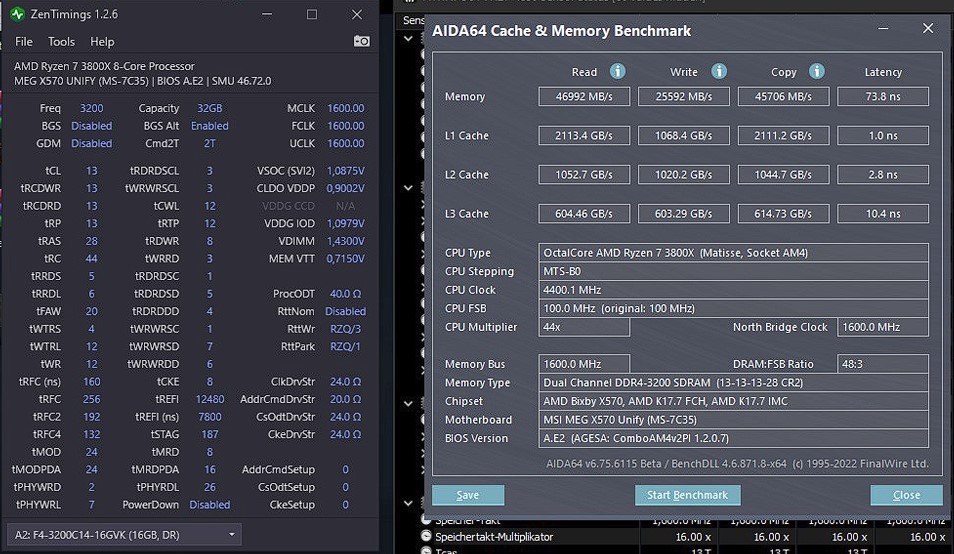Click the CPU Stepping field MTS-B0
The width and height of the screenshot is (954, 554).
733,271
